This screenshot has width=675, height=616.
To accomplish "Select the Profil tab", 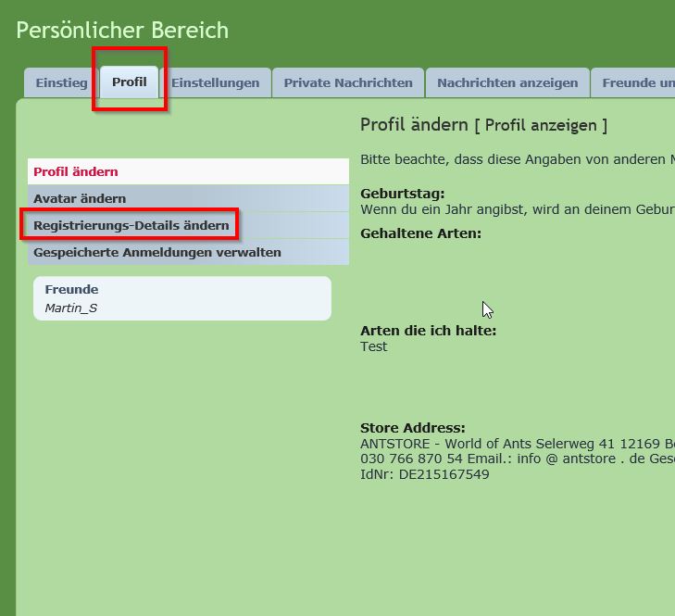I will coord(130,82).
